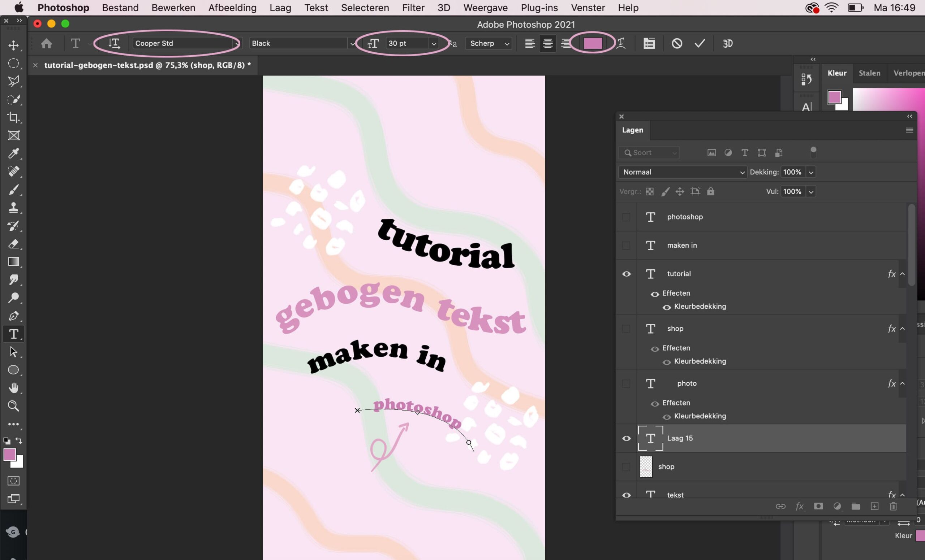Select the Eraser tool
This screenshot has height=560, width=925.
tap(14, 244)
